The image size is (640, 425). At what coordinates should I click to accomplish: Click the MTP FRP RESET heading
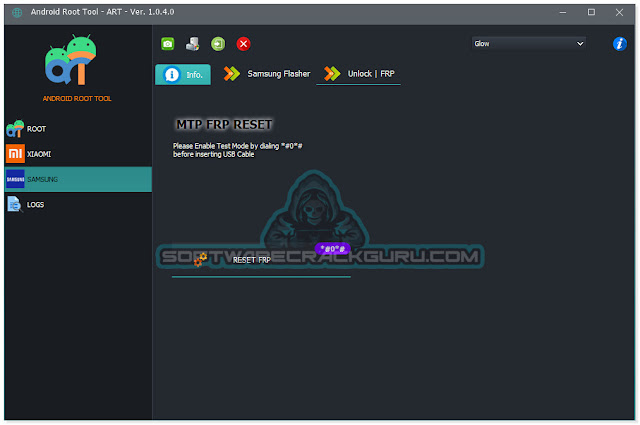[x=224, y=124]
